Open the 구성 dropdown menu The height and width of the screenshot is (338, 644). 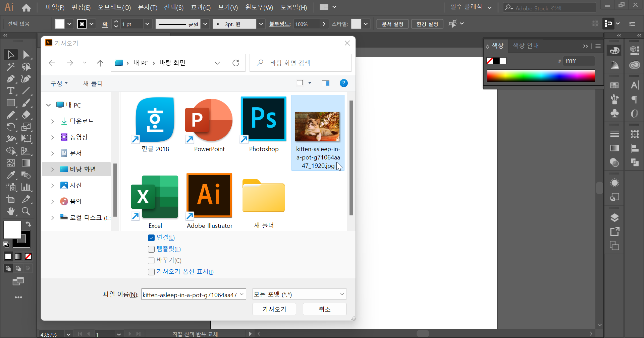tap(59, 83)
